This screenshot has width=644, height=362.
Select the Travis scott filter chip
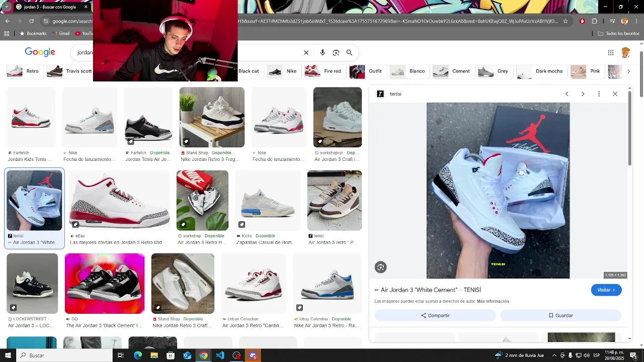(x=70, y=71)
